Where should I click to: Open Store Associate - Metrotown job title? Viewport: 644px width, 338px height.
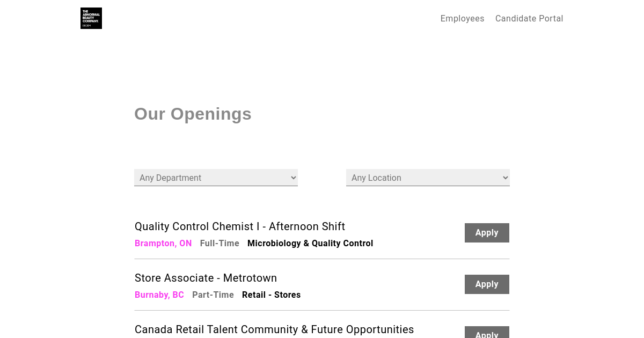pyautogui.click(x=206, y=278)
